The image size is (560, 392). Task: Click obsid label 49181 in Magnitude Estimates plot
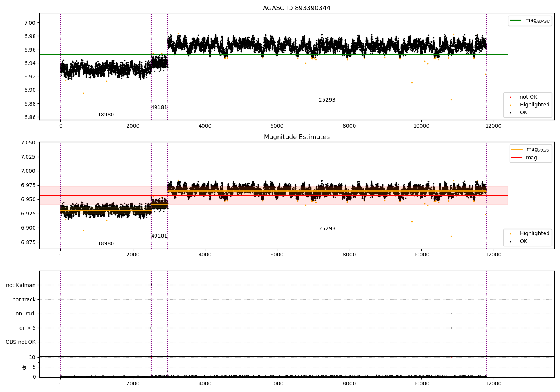[159, 236]
